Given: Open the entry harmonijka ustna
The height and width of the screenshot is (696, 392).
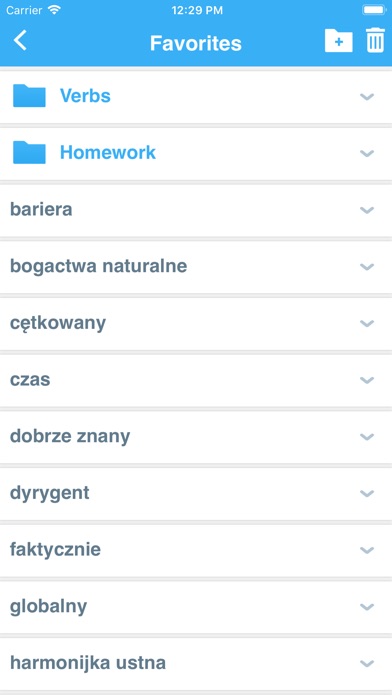Looking at the screenshot, I should tap(88, 663).
